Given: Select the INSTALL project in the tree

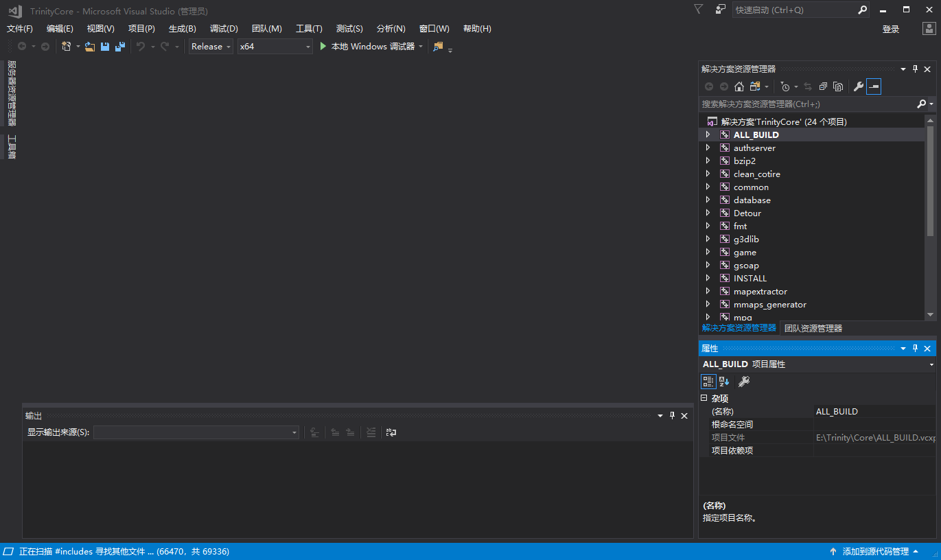Looking at the screenshot, I should click(x=750, y=279).
